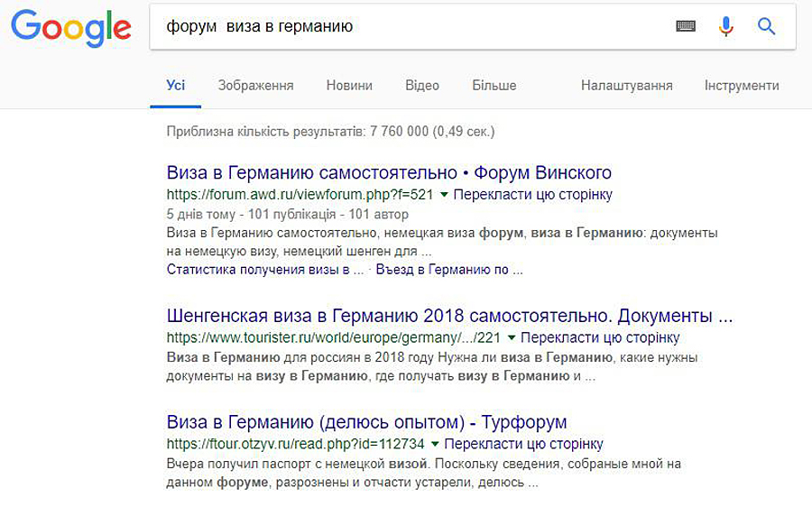Go to the Відео tab
This screenshot has height=507, width=812.
click(421, 86)
